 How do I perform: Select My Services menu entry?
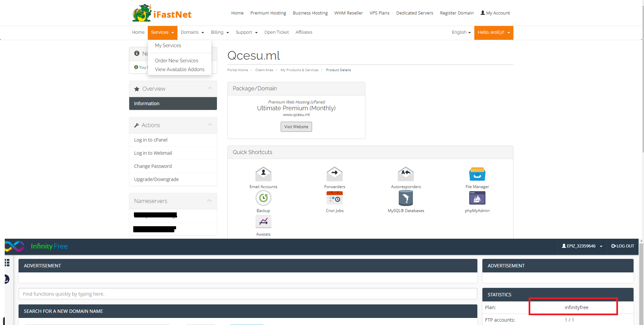click(168, 46)
